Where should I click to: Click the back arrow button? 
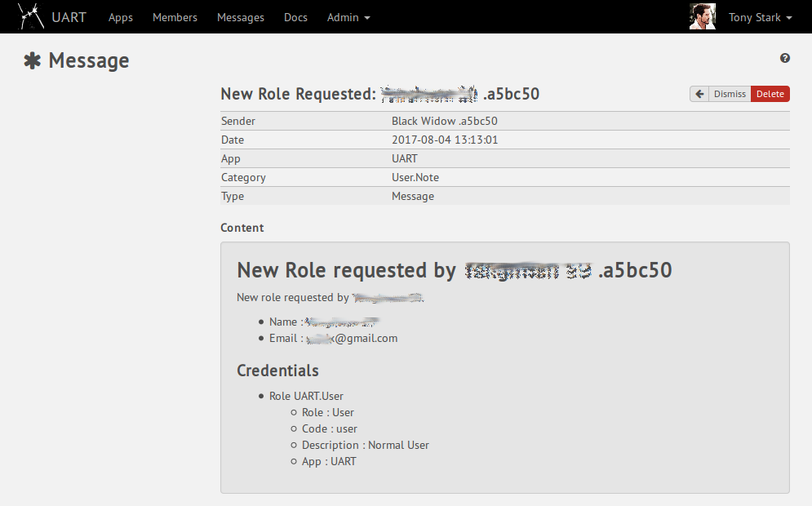[699, 94]
